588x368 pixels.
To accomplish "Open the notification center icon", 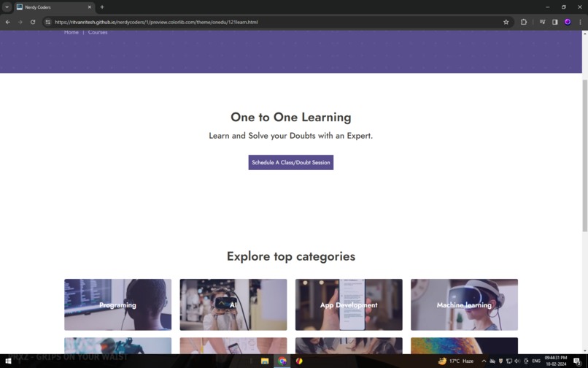I will pos(578,361).
